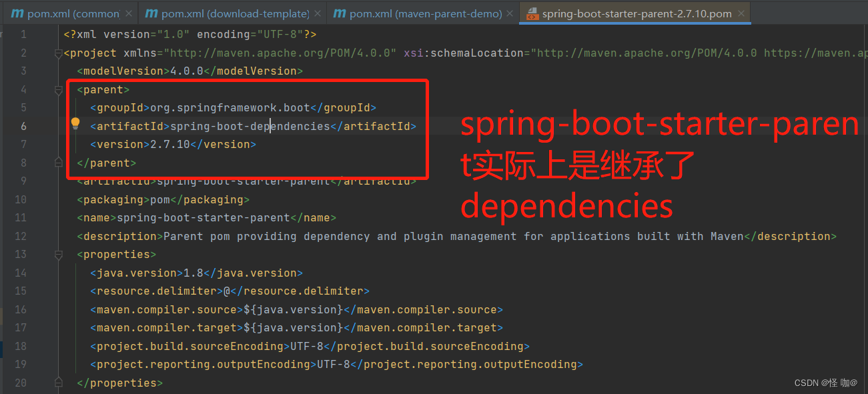Viewport: 868px width, 394px height.
Task: Click gutter line number 12
Action: coord(20,236)
